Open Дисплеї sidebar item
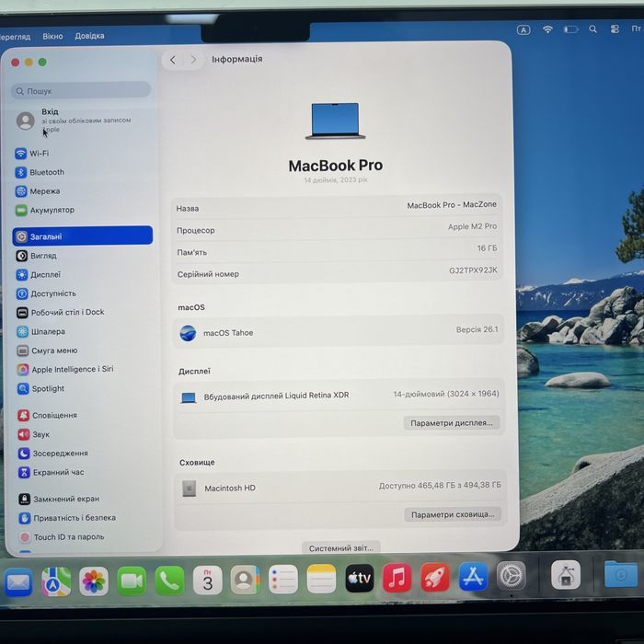This screenshot has height=644, width=644. click(x=39, y=274)
